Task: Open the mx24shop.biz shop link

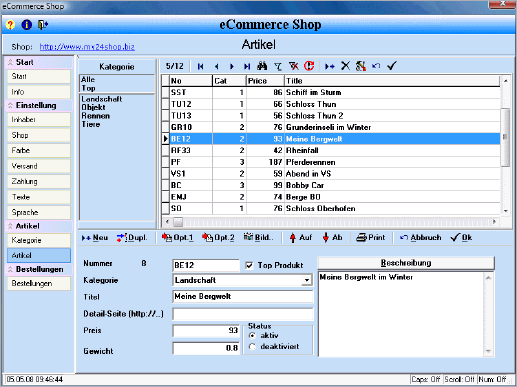Action: tap(87, 47)
